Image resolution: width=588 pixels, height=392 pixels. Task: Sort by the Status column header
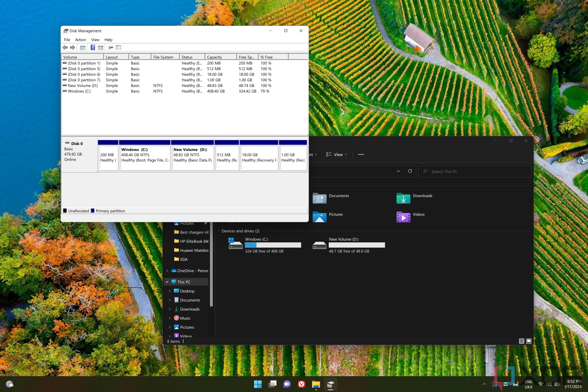coord(192,57)
